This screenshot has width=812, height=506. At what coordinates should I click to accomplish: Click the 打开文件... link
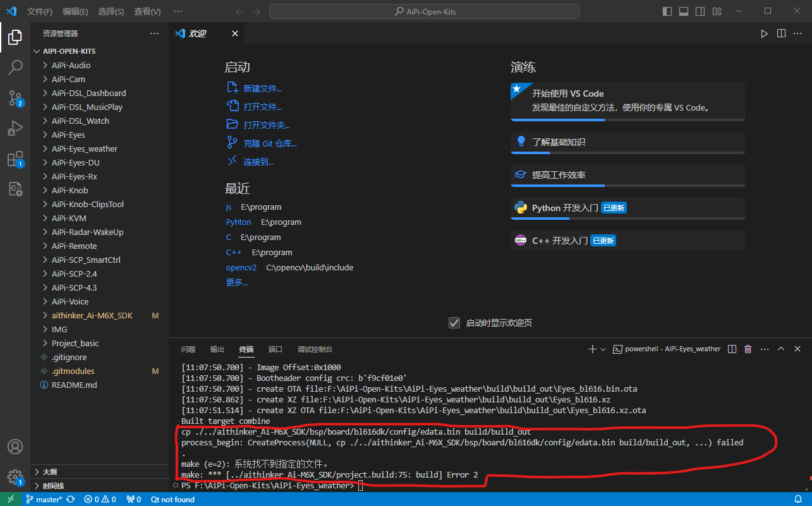coord(262,107)
